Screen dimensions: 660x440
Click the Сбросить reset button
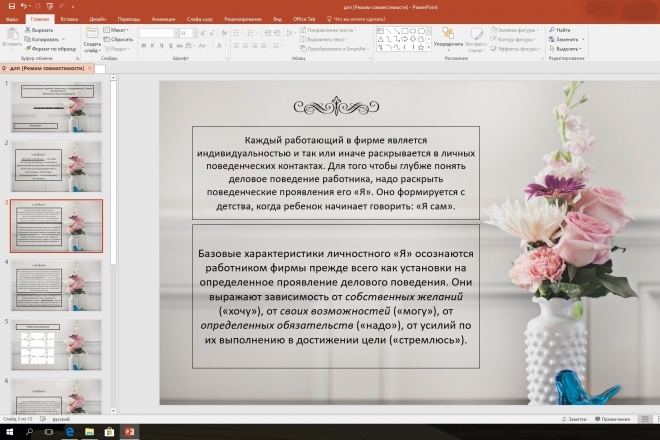click(118, 39)
